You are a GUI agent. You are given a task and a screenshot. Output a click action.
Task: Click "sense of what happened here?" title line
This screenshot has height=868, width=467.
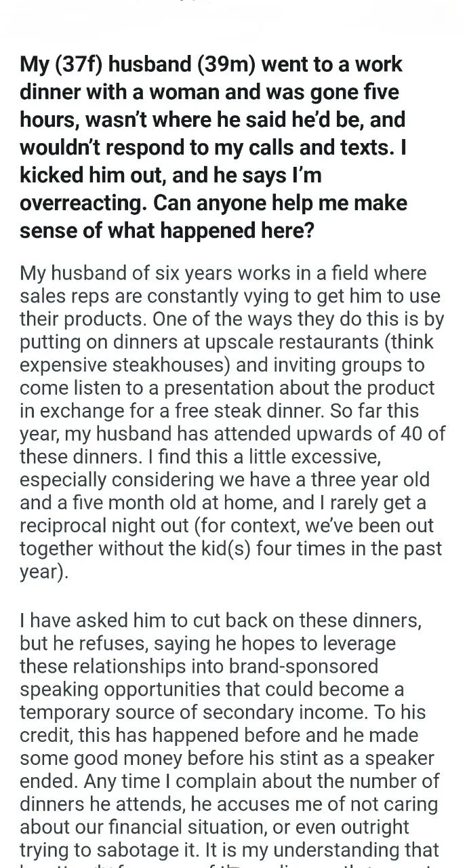coord(167,231)
